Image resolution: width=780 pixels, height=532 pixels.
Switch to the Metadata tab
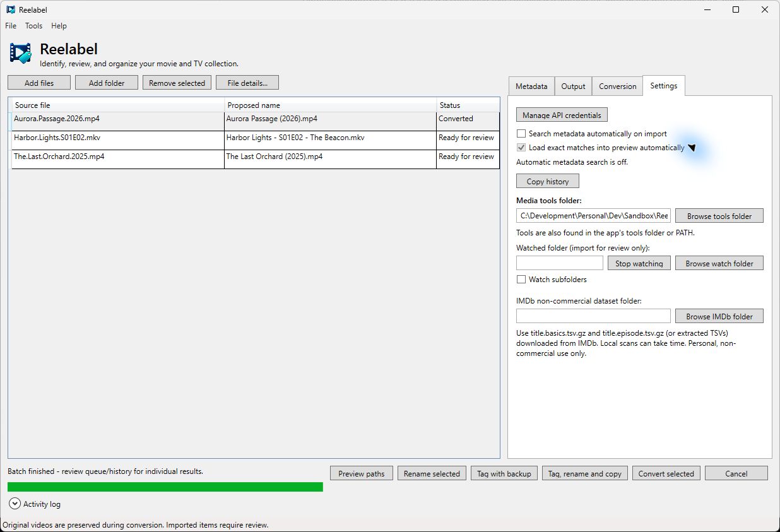(x=531, y=86)
